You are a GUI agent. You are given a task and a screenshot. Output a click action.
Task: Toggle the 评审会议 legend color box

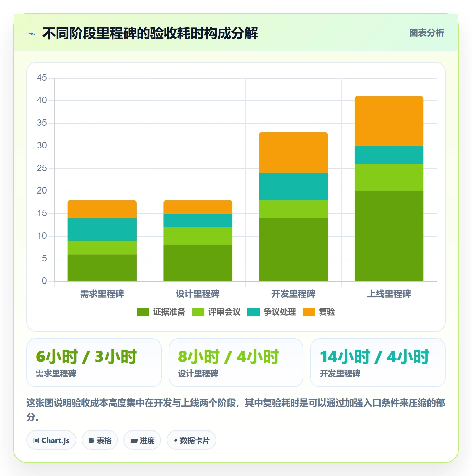pos(198,312)
